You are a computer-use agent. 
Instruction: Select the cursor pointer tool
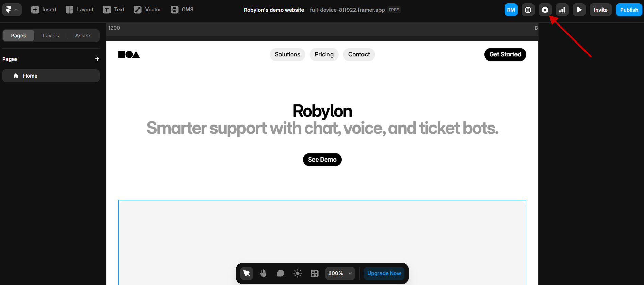pyautogui.click(x=247, y=273)
